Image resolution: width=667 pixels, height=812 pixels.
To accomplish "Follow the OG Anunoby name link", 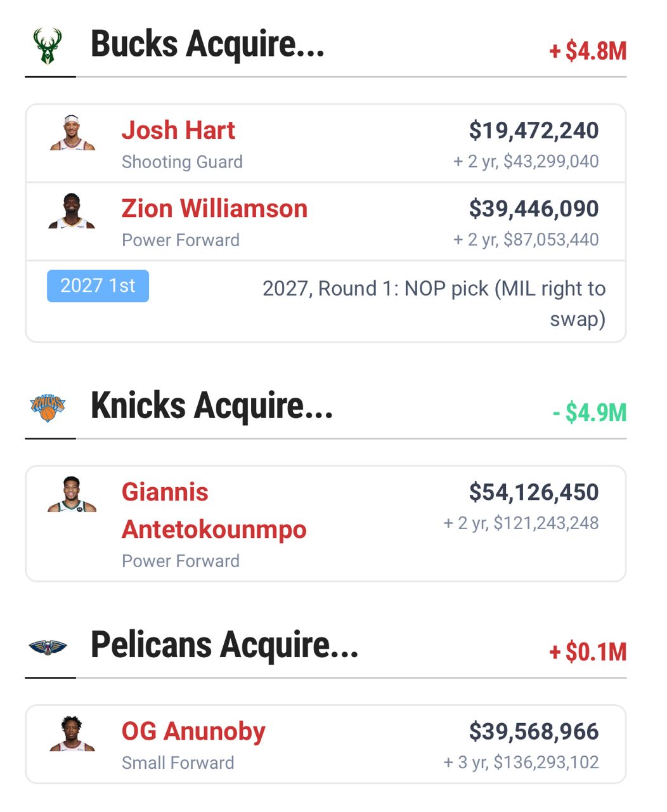I will pos(193,731).
